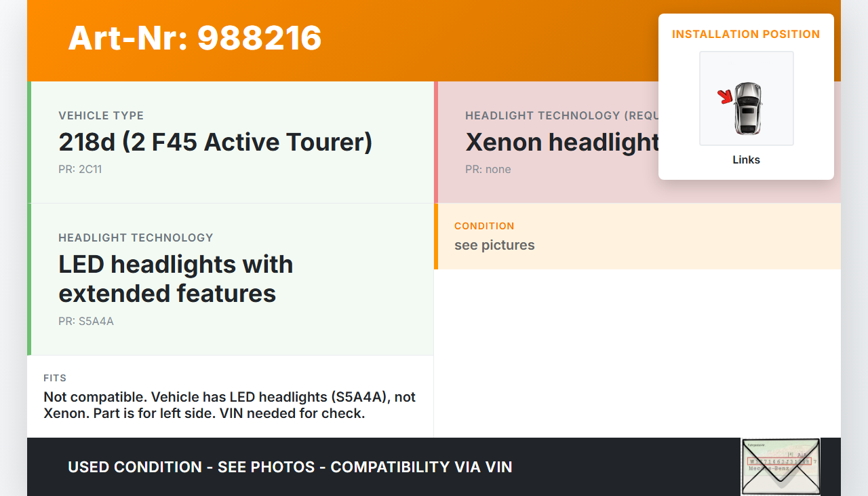Click the HEADLIGHT TECHNOLOGY (REQU… label
868x496 pixels.
[x=561, y=115]
